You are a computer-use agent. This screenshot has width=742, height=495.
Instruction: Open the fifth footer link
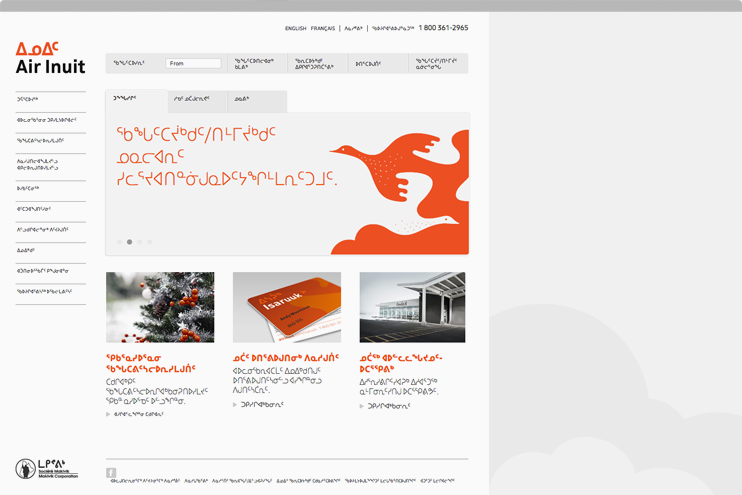[380, 481]
